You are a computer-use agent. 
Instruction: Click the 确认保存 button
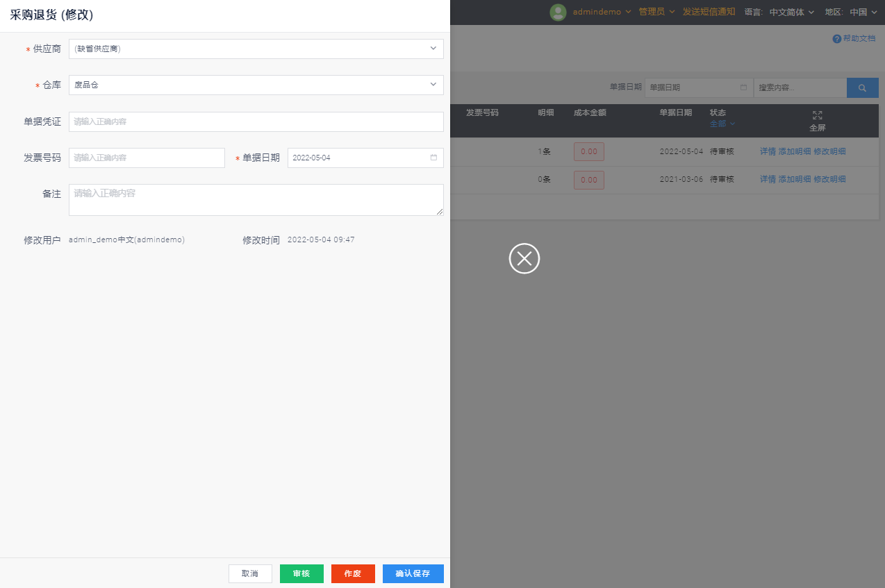[x=413, y=573]
